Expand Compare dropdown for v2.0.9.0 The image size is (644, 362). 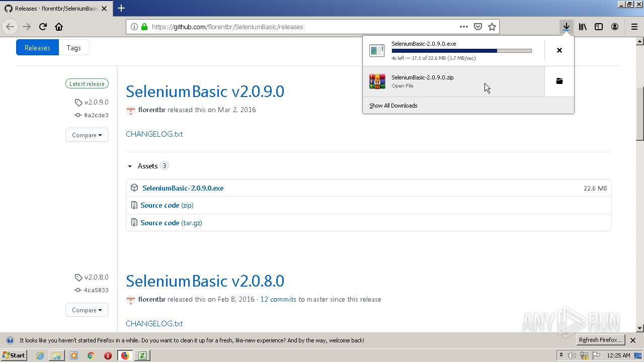click(87, 135)
